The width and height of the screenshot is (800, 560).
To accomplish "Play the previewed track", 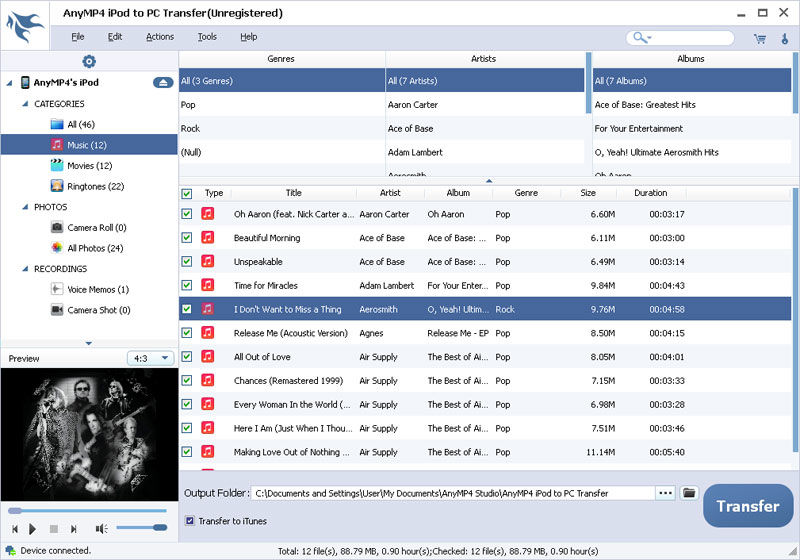I will (x=32, y=529).
